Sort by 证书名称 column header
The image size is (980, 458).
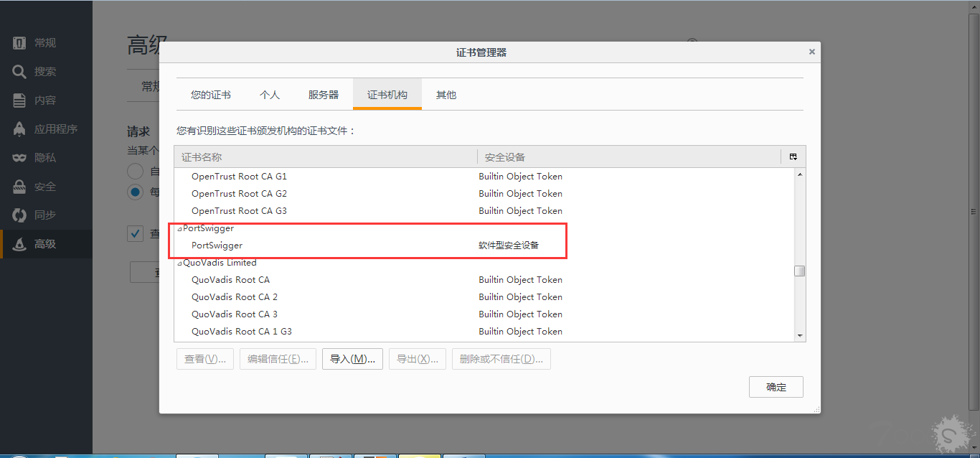[326, 156]
